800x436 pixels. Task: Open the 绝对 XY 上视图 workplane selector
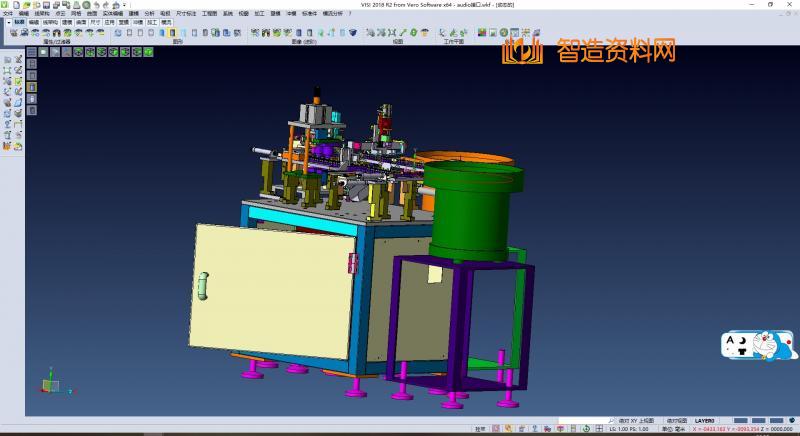pyautogui.click(x=636, y=420)
